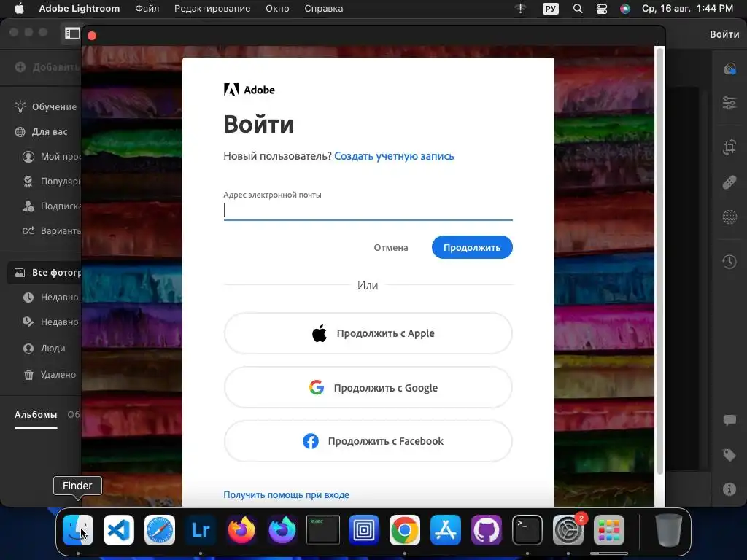Open Spotlight search in menu bar
747x560 pixels.
pos(578,9)
